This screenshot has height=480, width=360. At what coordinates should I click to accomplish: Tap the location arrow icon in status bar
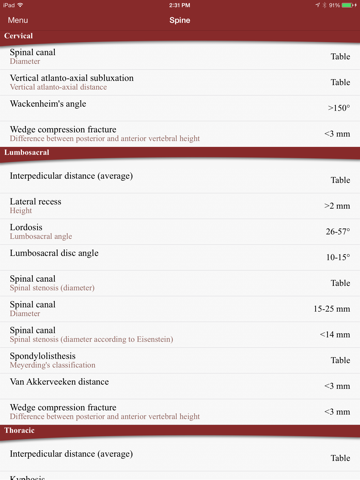[317, 5]
